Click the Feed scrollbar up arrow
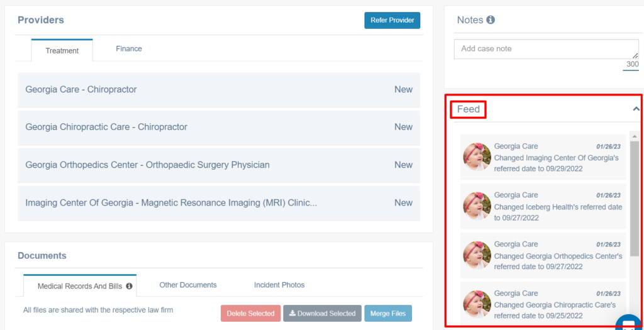This screenshot has width=644, height=330. [x=634, y=136]
